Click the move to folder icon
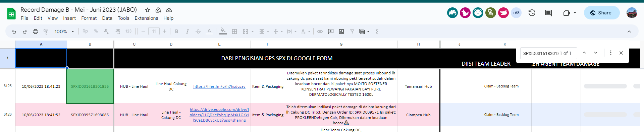Screen dimensions: 644x132 pyautogui.click(x=158, y=10)
